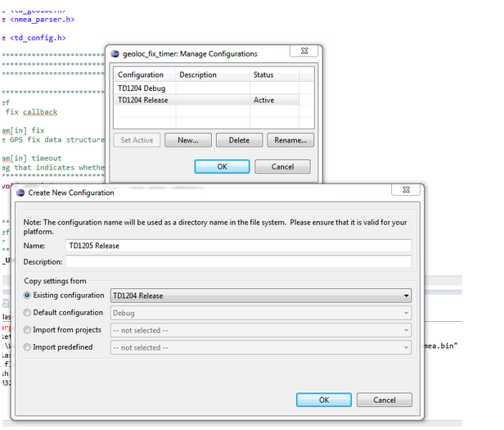Select the TD1204 Release configuration row
This screenshot has width=504, height=430.
[207, 100]
